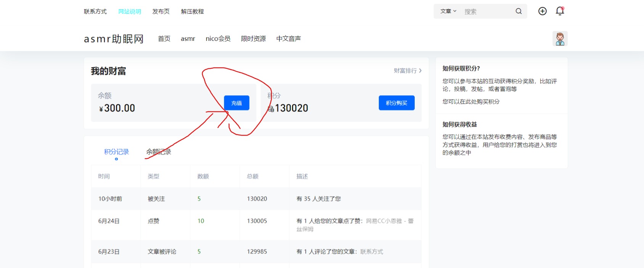Click the search magnifier icon
The image size is (644, 268).
518,11
